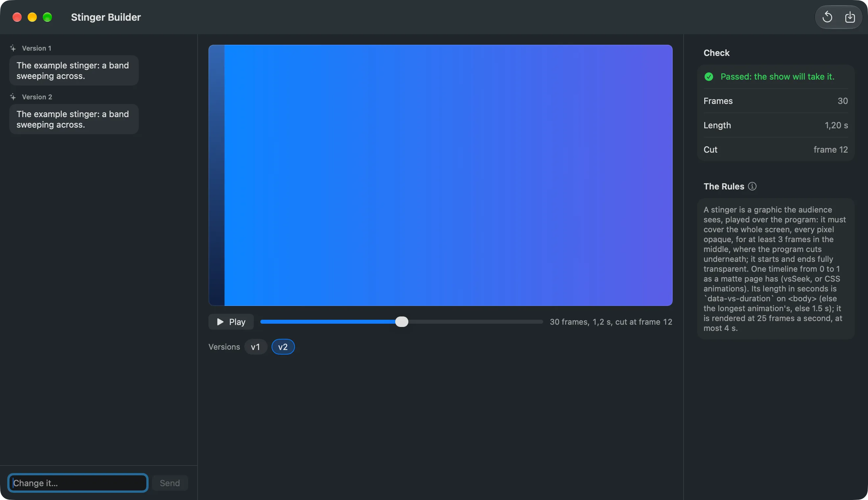Click the rules description paragraph
The width and height of the screenshot is (868, 500).
coord(775,269)
